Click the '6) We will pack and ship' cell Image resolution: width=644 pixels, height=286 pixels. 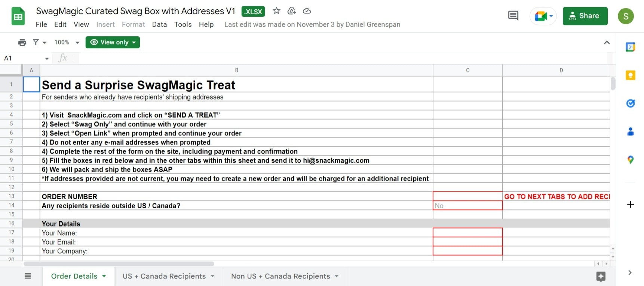(x=236, y=169)
